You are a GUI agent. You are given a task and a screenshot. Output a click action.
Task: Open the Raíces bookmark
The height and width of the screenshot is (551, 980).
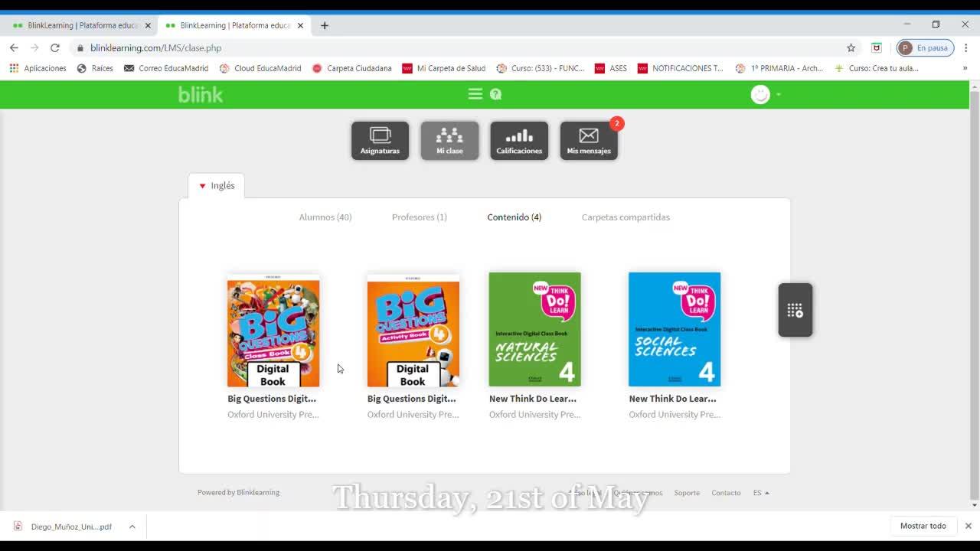pos(95,68)
